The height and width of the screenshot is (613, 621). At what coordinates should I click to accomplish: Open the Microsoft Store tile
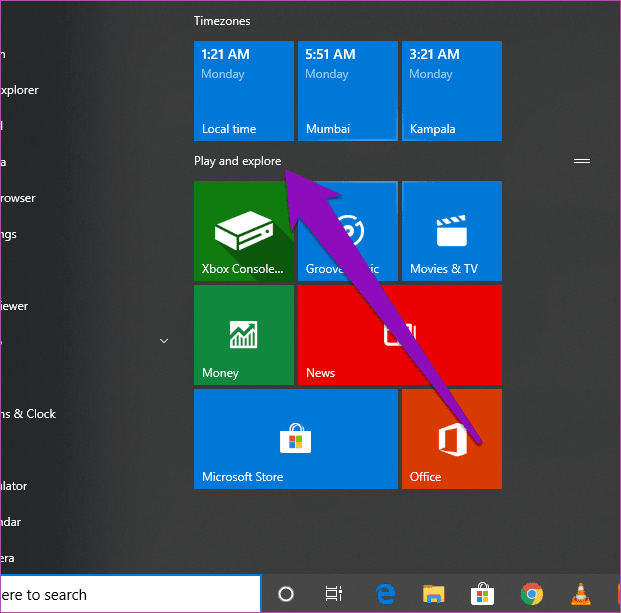(296, 439)
